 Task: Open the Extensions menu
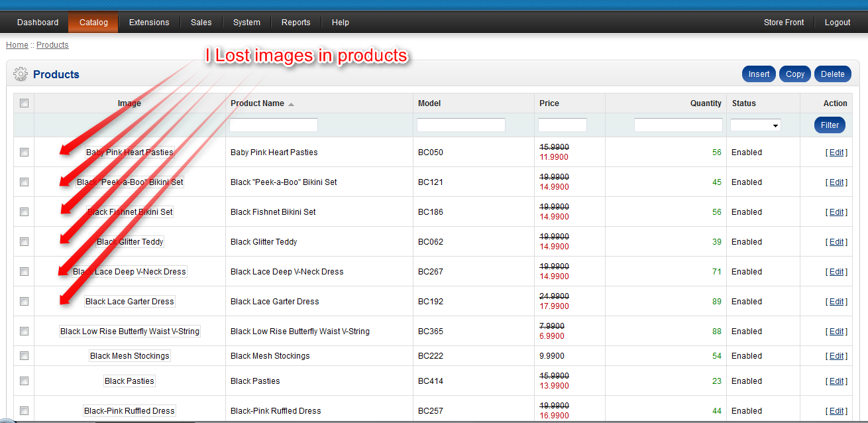[149, 22]
